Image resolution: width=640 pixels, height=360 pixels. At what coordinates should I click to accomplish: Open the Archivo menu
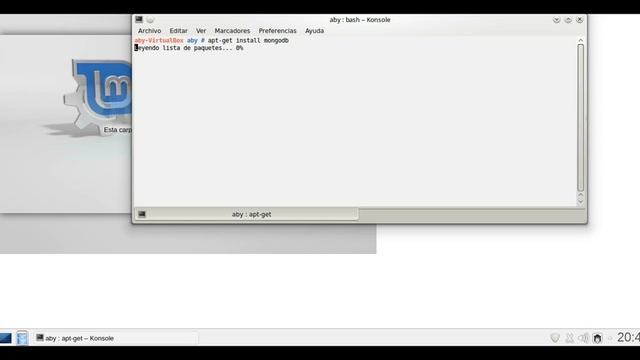tap(149, 31)
